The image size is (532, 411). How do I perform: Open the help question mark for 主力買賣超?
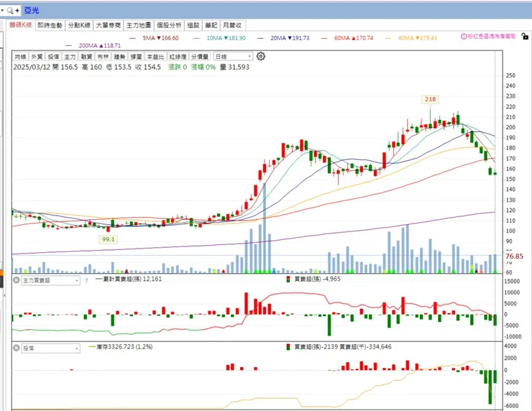pyautogui.click(x=86, y=281)
